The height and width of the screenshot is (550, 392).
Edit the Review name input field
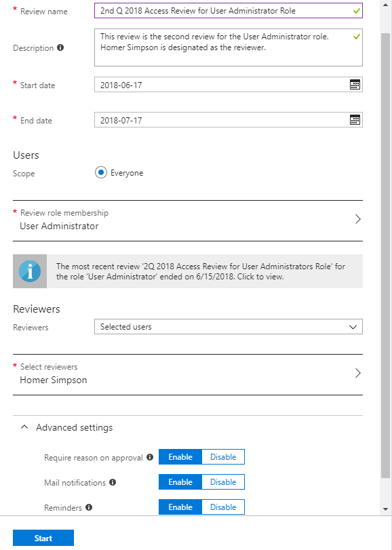click(x=224, y=11)
